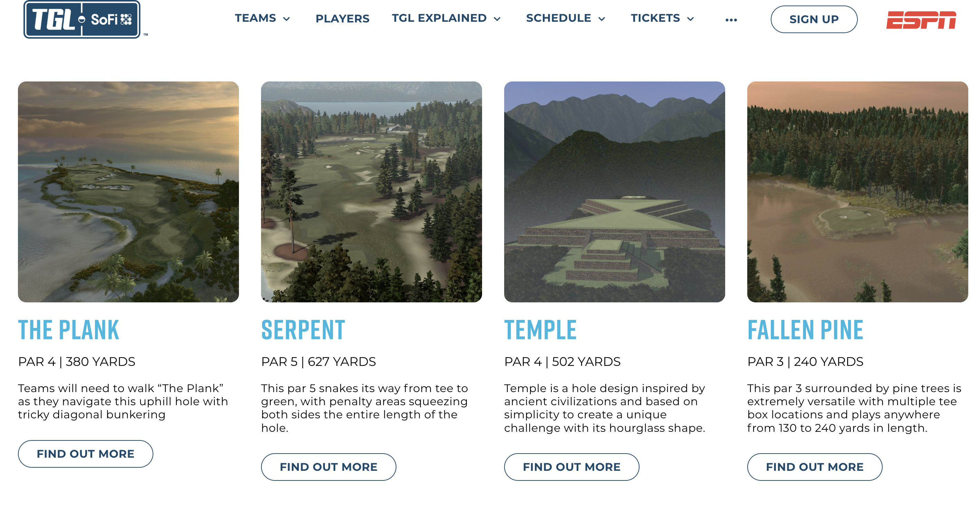Image resolution: width=980 pixels, height=506 pixels.
Task: Expand the TGL Explained dropdown chevron
Action: 497,19
